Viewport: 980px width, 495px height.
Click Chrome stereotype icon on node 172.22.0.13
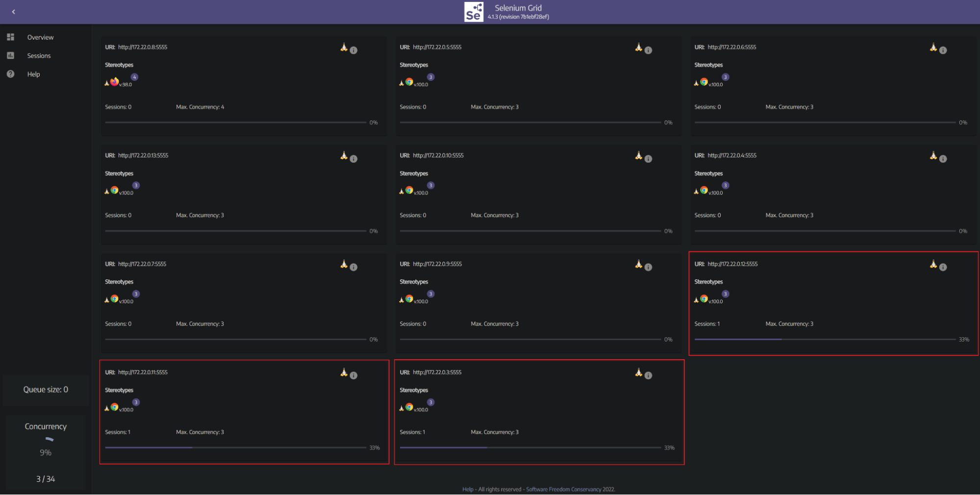pyautogui.click(x=114, y=190)
